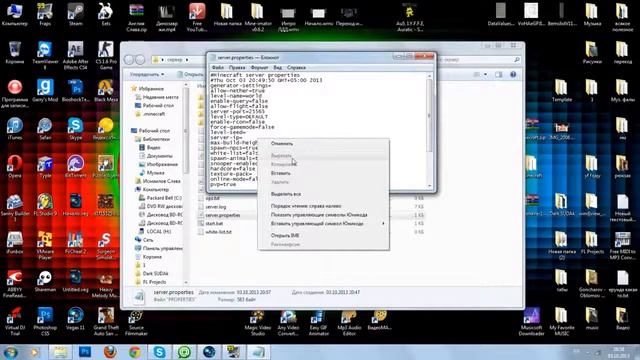Click the Explorer back navigation button
The width and height of the screenshot is (640, 360).
[x=129, y=60]
